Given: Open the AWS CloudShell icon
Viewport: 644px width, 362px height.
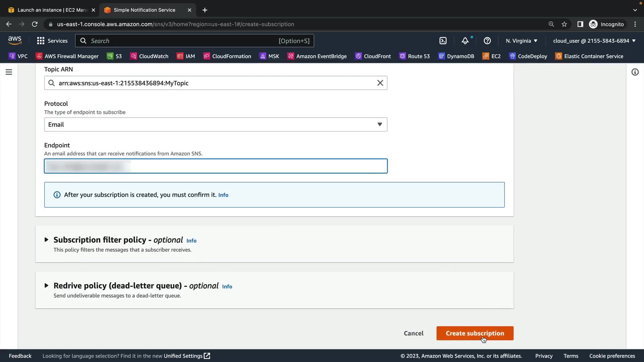Looking at the screenshot, I should click(x=443, y=41).
